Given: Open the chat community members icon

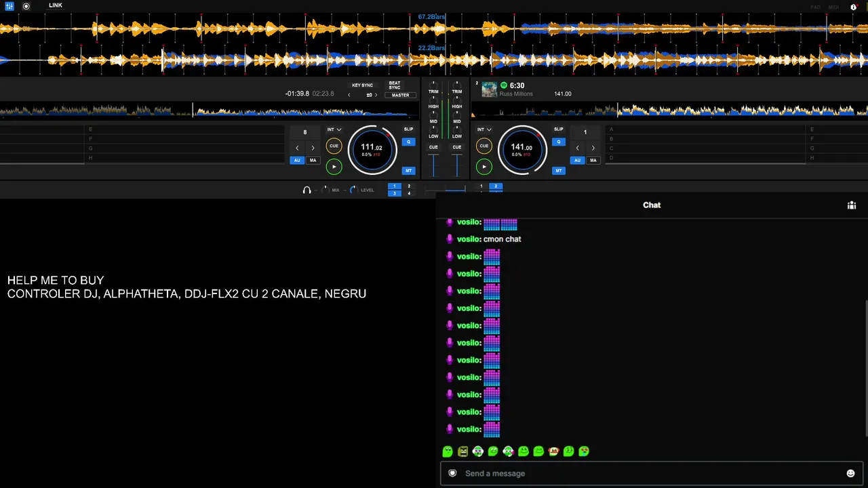Looking at the screenshot, I should click(x=852, y=205).
